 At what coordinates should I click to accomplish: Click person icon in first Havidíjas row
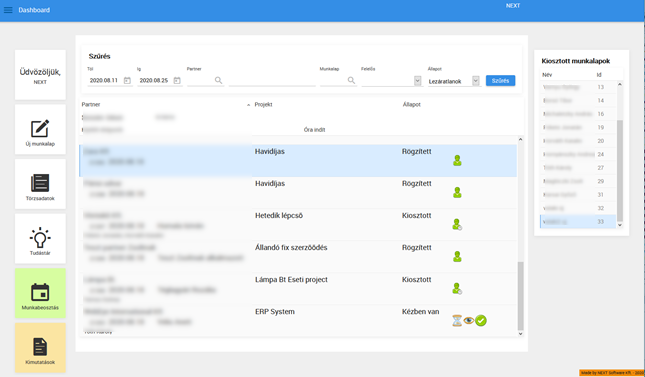point(457,161)
